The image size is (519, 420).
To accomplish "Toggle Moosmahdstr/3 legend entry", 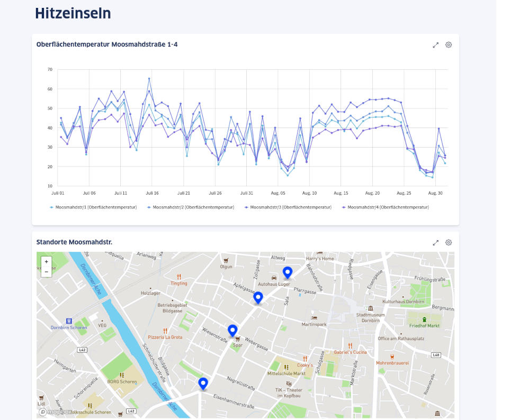I will 290,207.
